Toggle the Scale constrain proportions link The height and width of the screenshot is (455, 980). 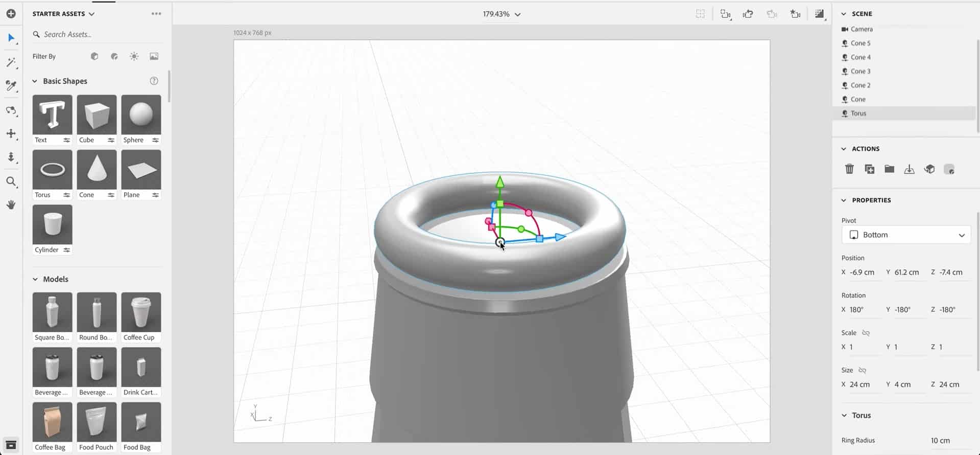(866, 333)
